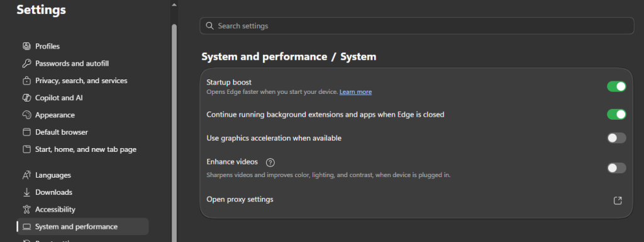Click System and performance breadcrumb heading
The height and width of the screenshot is (242, 644).
tap(264, 56)
